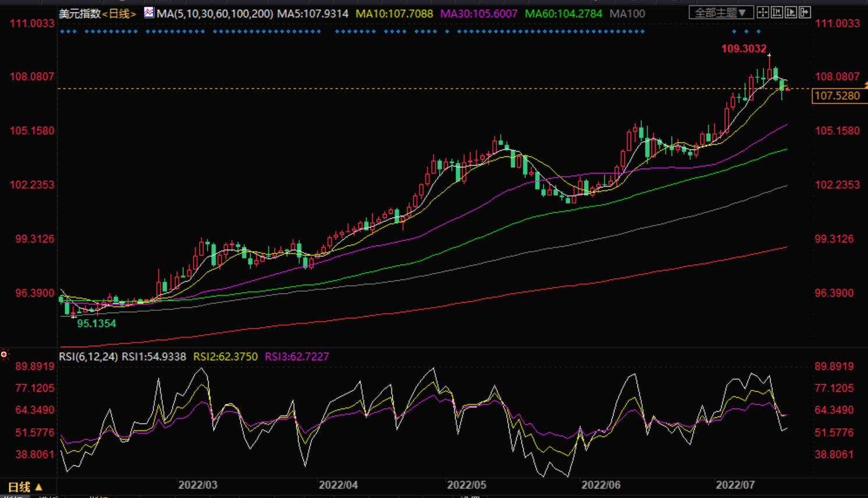Click the crosshair cursor icon
Screen dimensions: 868x498
coord(763,12)
